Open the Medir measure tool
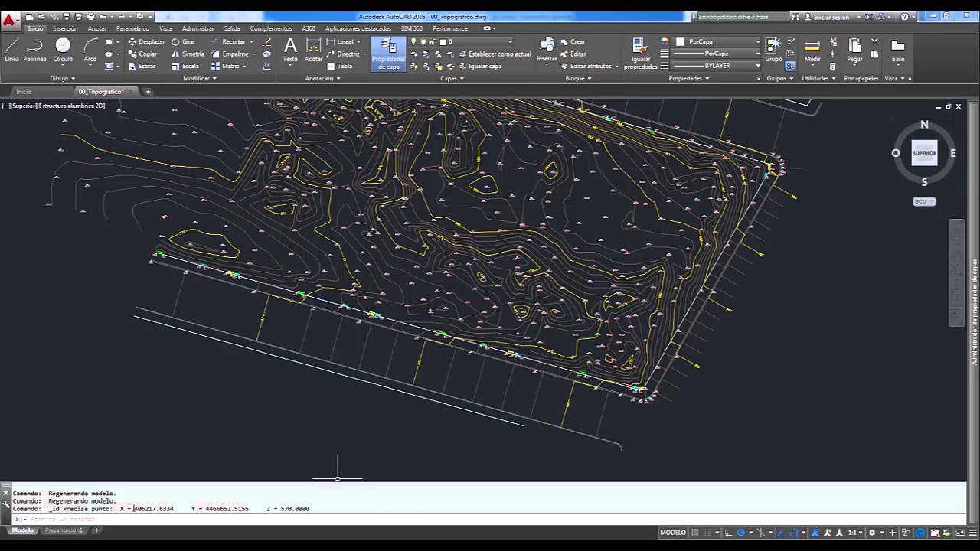Screen dimensions: 980x551 [812, 50]
